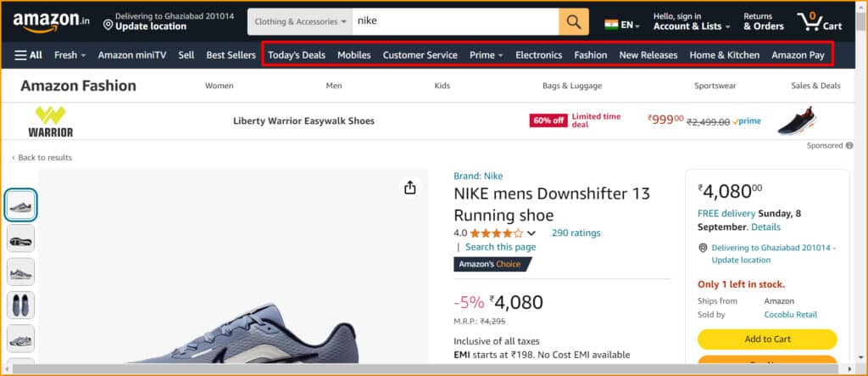Open the Cart icon
This screenshot has width=868, height=376.
[x=820, y=21]
